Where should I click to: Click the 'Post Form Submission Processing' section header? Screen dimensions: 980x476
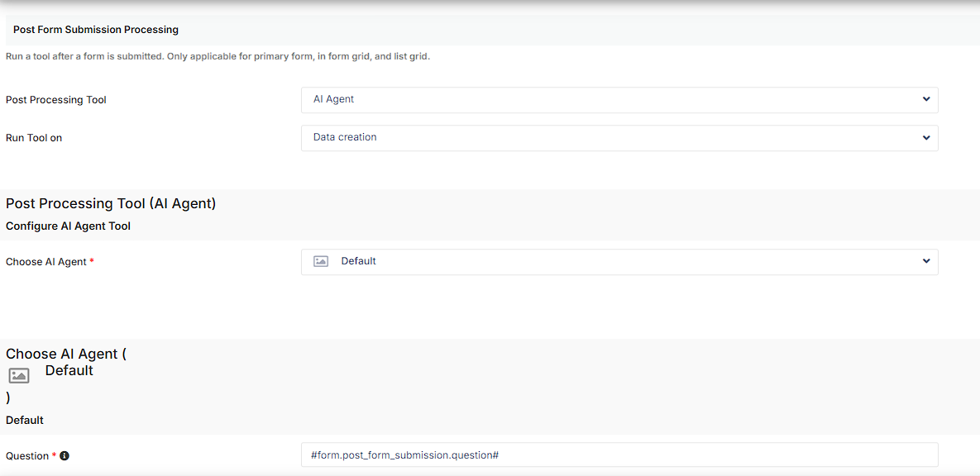[x=96, y=30]
